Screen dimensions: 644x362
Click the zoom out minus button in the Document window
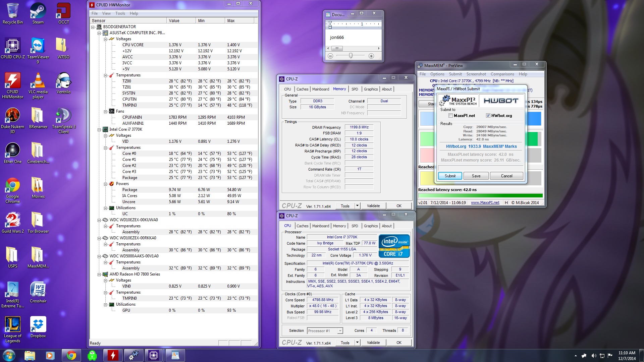[x=330, y=56]
